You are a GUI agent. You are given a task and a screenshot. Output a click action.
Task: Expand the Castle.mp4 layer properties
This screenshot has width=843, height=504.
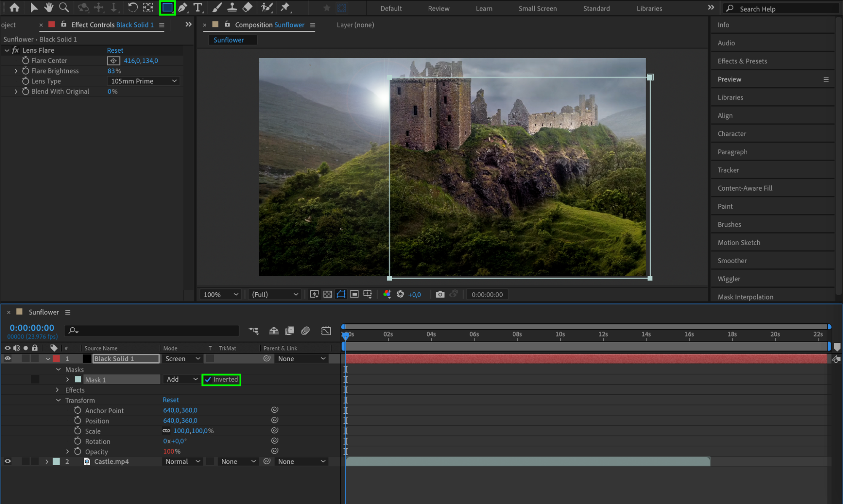47,461
